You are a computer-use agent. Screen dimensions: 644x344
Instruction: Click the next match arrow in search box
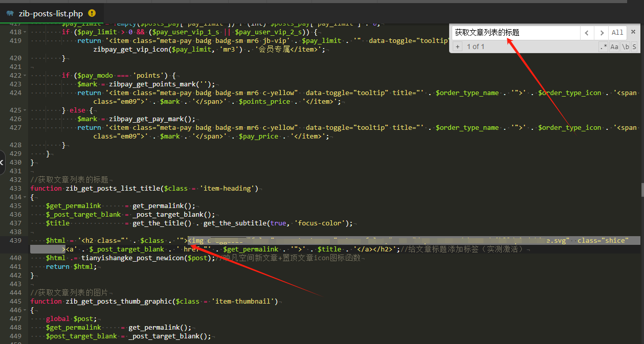click(602, 32)
